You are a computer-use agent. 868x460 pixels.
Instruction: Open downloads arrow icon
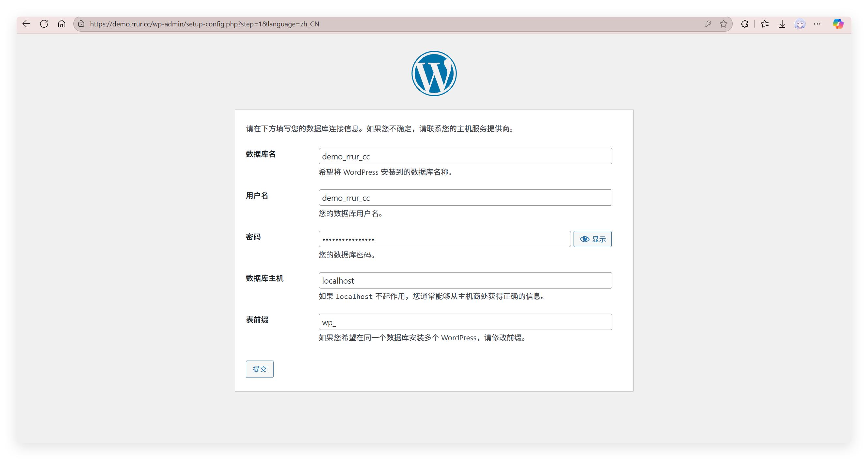point(782,24)
